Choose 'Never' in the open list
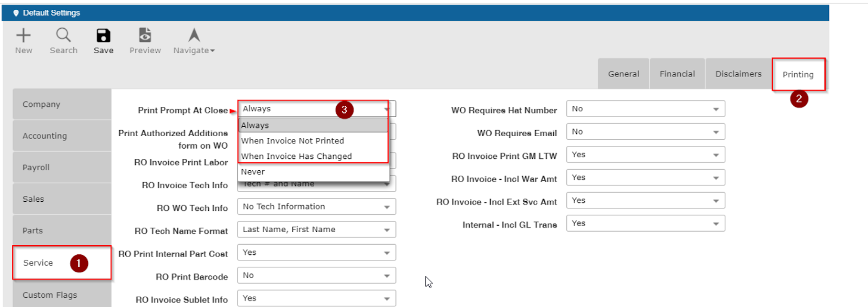 click(x=314, y=171)
